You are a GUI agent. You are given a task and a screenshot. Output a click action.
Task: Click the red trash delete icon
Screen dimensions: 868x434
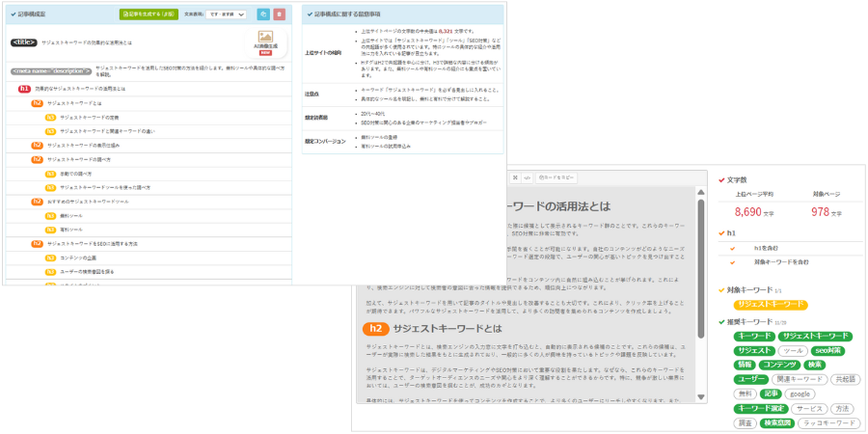[280, 14]
